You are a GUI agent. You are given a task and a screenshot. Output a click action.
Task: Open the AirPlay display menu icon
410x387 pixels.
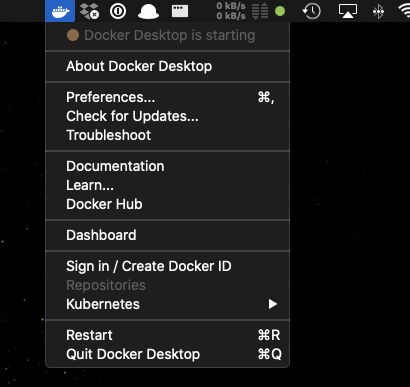(x=348, y=11)
